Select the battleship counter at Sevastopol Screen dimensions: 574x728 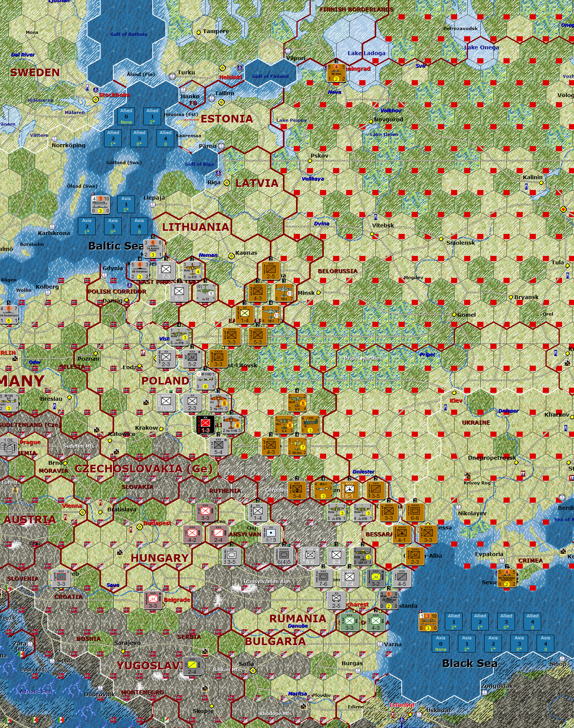[507, 578]
